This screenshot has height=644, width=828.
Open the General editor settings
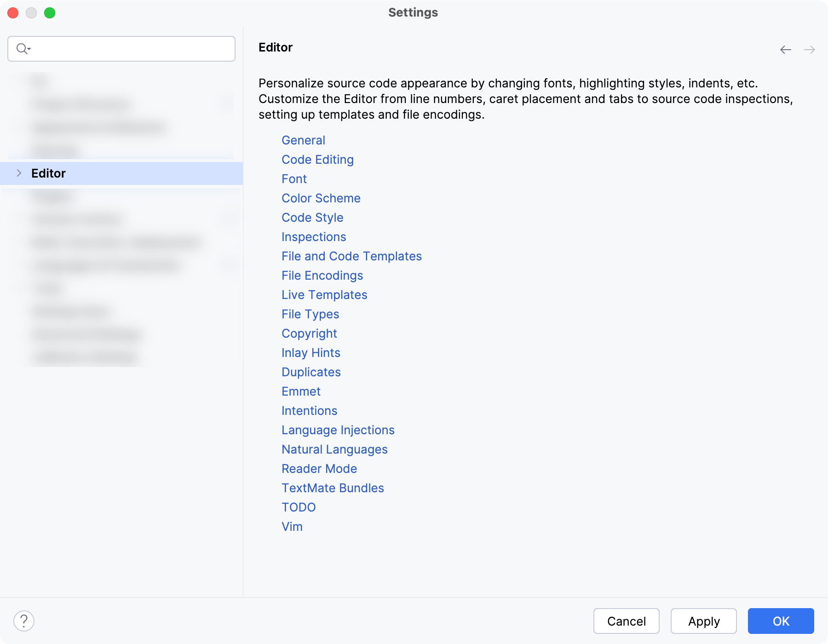click(303, 140)
